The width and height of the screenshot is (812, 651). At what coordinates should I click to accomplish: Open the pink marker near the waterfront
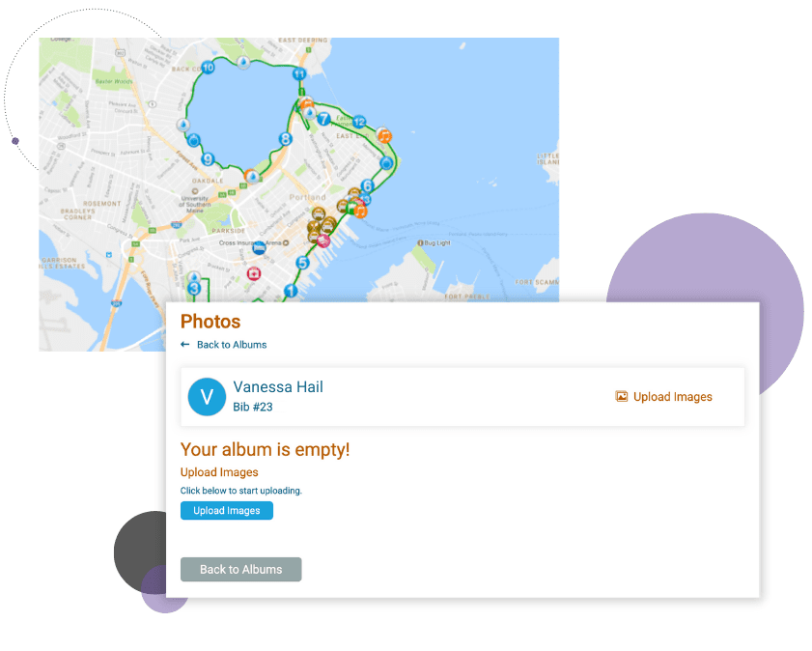point(323,241)
